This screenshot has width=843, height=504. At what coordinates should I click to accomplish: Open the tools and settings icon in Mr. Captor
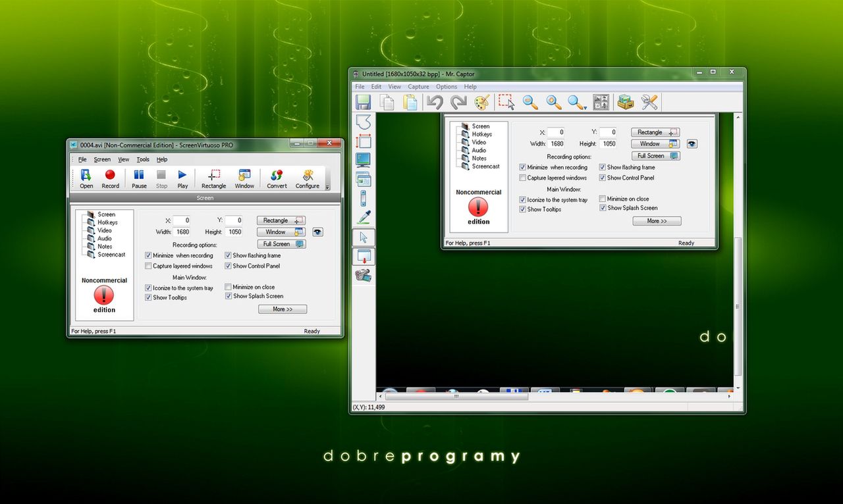tap(649, 102)
